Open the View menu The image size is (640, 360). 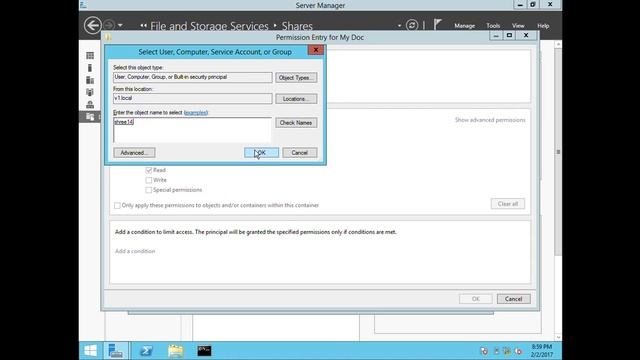tap(518, 26)
